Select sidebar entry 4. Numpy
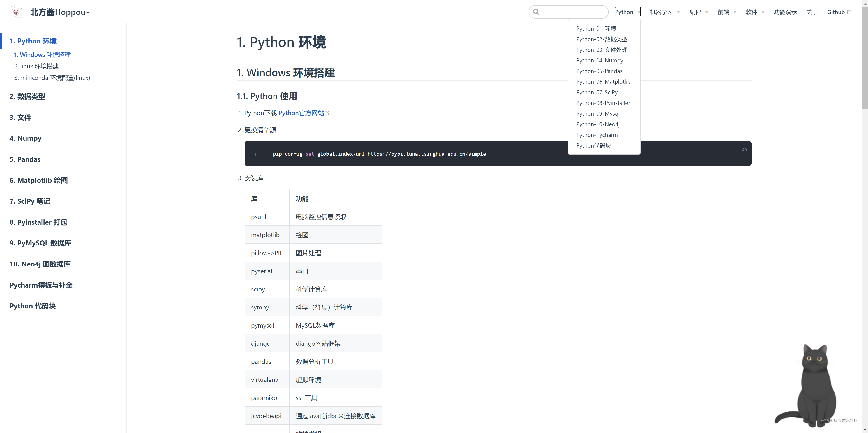The width and height of the screenshot is (868, 433). click(x=25, y=138)
